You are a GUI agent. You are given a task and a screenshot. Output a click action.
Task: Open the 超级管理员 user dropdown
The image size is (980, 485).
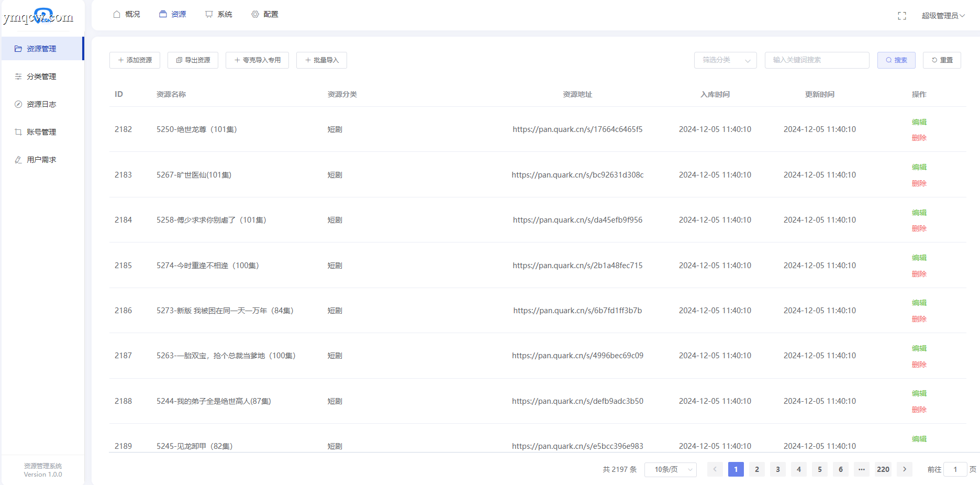point(943,16)
